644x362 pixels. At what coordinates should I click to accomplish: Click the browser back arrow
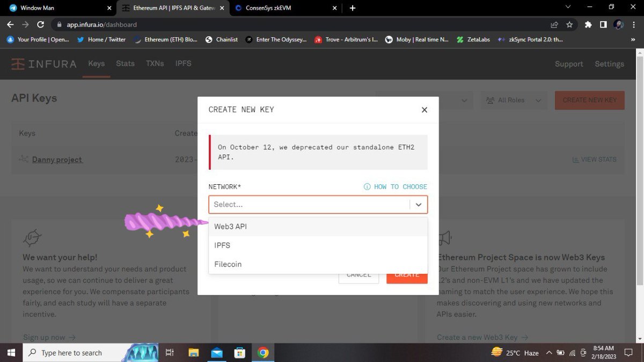click(10, 25)
